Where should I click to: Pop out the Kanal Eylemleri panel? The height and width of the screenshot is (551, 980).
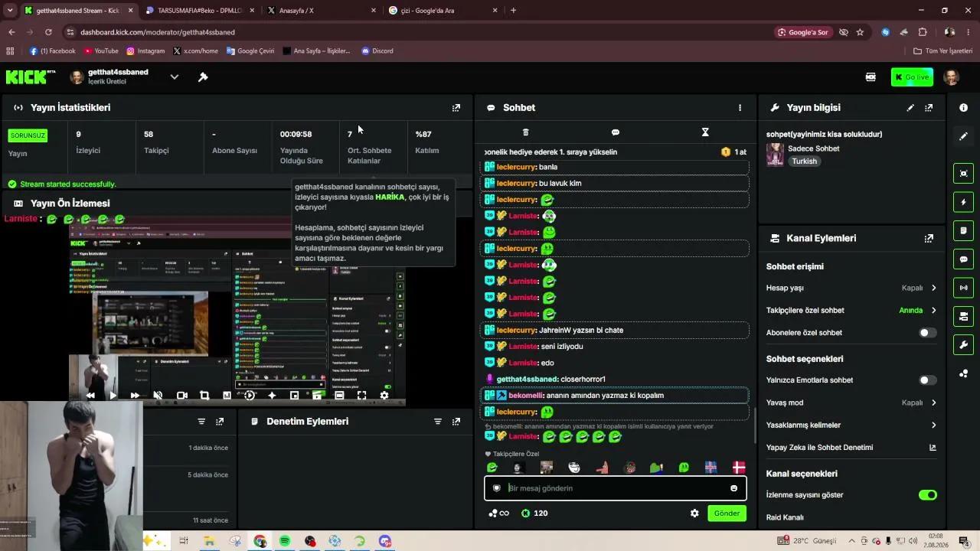929,238
